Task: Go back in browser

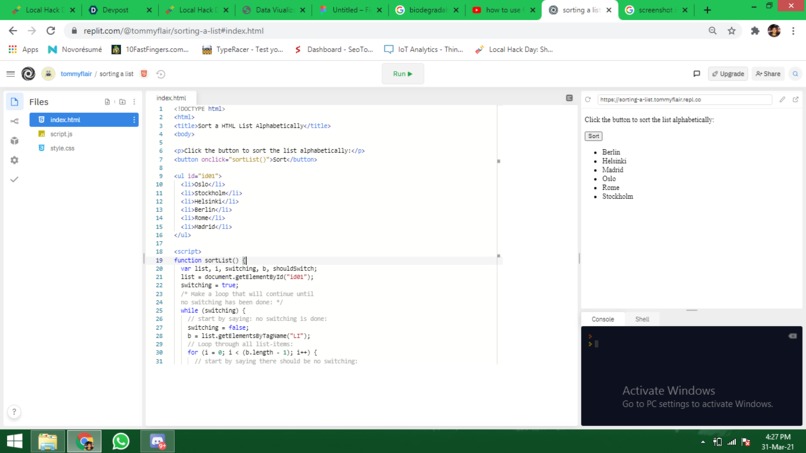Action: click(x=13, y=31)
